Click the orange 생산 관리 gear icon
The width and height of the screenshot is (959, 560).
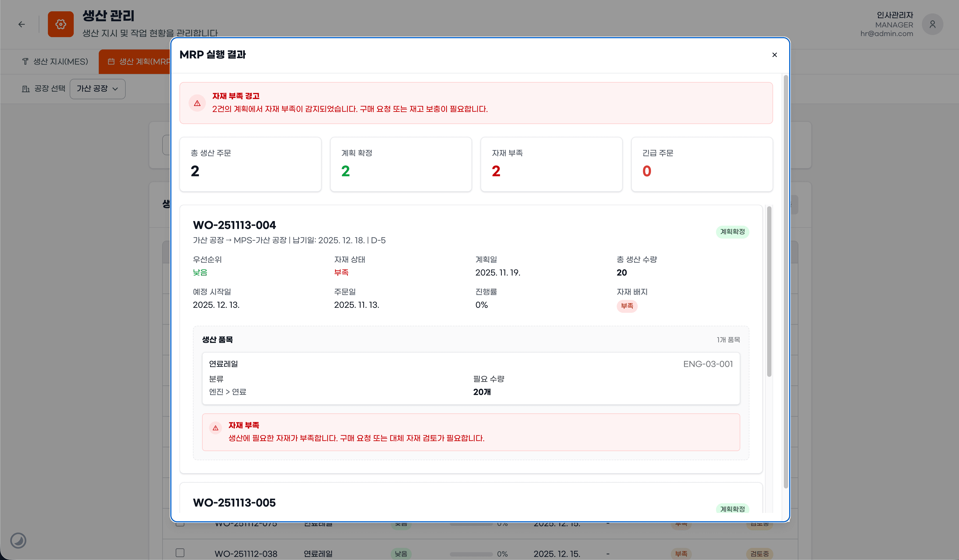(61, 24)
